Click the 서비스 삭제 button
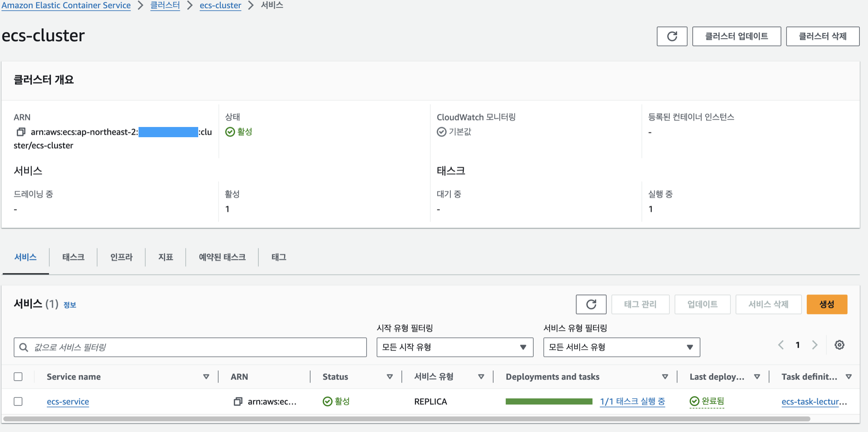 pos(768,304)
